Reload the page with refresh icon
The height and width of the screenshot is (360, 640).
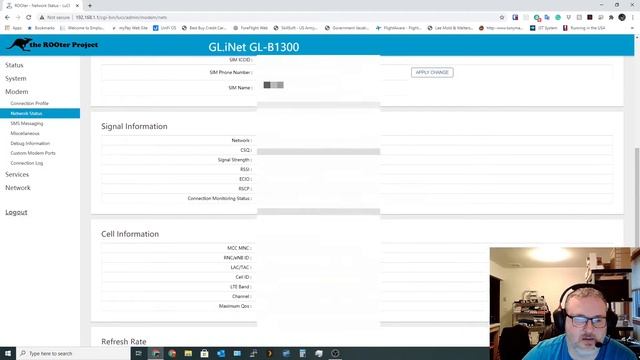pos(29,18)
